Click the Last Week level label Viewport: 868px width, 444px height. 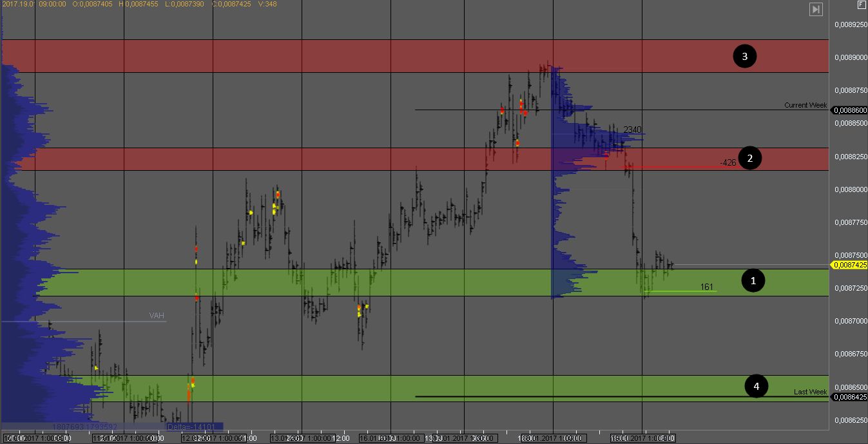[810, 392]
